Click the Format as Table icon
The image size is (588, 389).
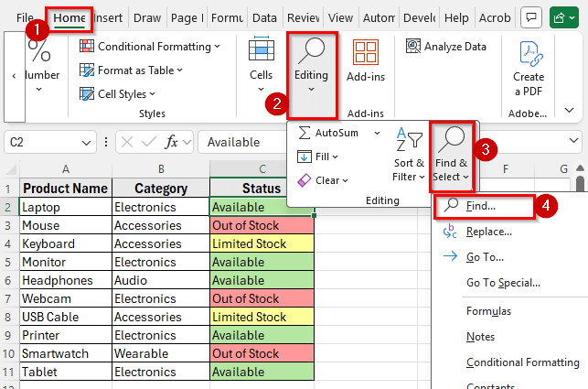point(87,70)
